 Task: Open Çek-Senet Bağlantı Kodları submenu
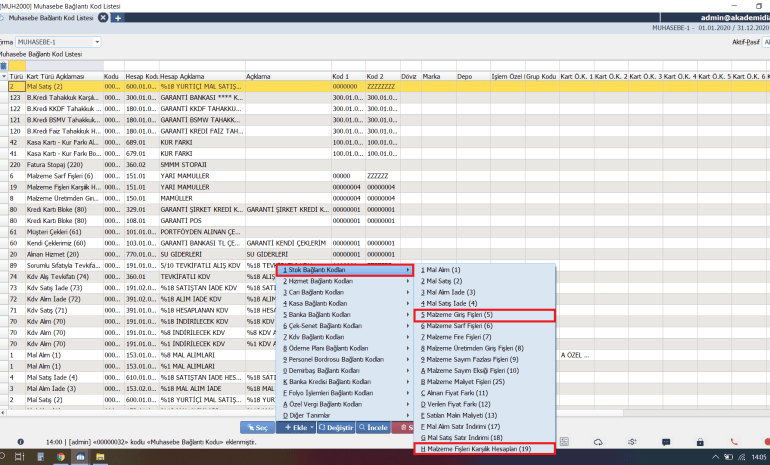pos(345,326)
